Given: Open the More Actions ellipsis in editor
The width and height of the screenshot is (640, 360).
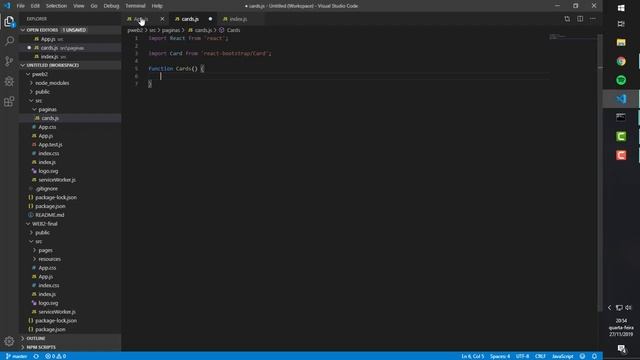Looking at the screenshot, I should pos(593,19).
